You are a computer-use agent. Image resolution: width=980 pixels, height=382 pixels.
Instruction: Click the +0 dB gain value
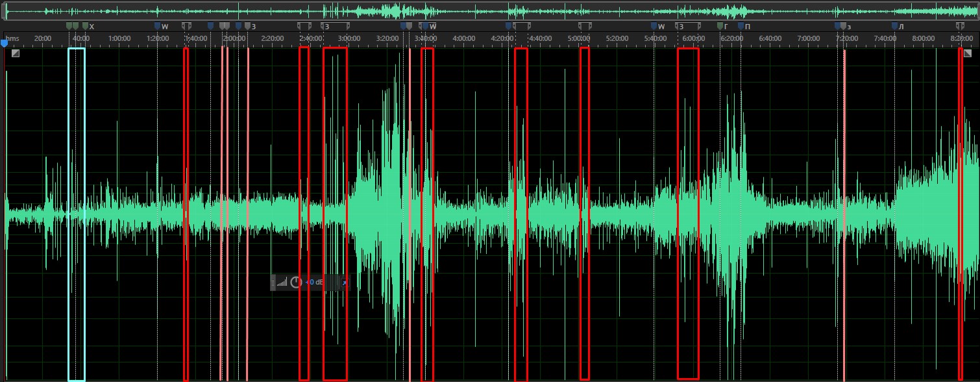tap(314, 283)
